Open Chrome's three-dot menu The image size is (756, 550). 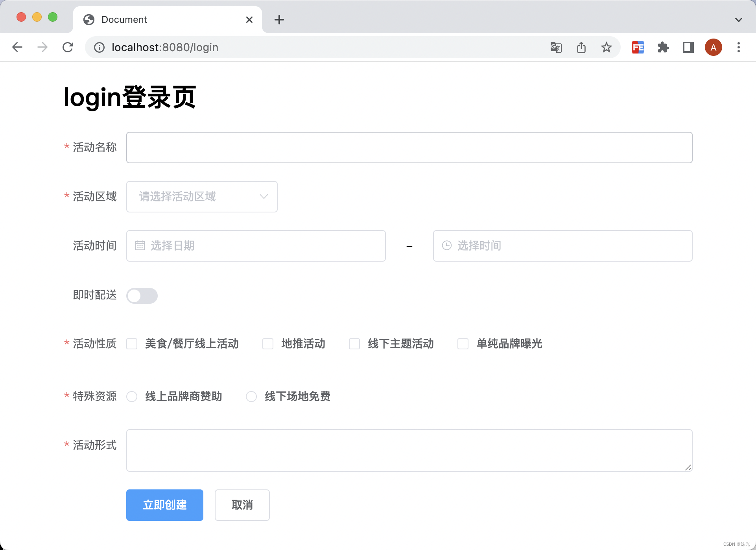738,47
